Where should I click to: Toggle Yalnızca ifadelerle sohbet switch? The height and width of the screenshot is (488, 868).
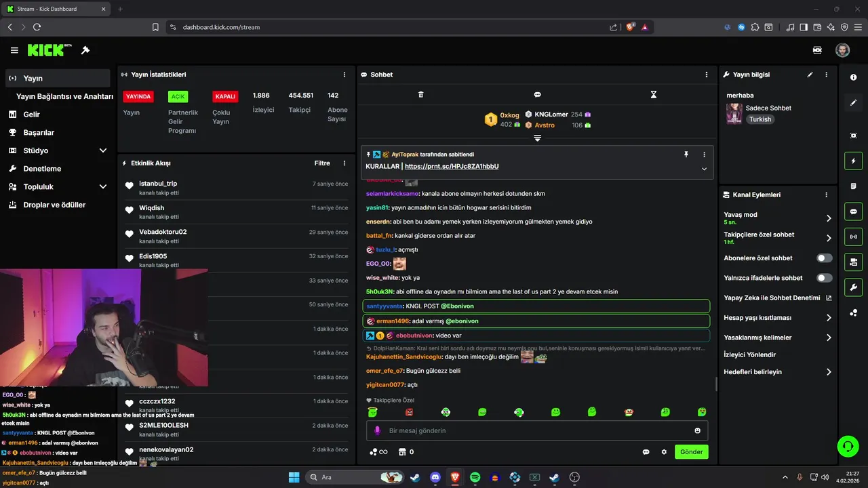point(825,278)
